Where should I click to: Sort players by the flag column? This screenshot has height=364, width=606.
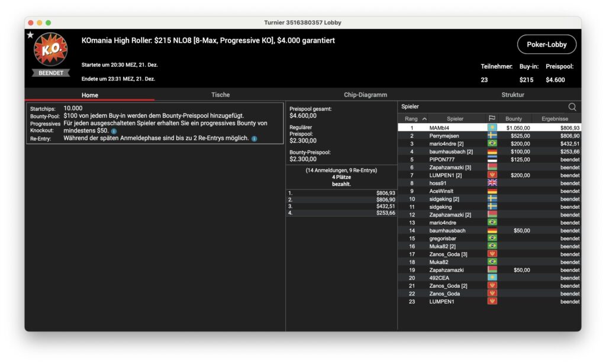[491, 119]
